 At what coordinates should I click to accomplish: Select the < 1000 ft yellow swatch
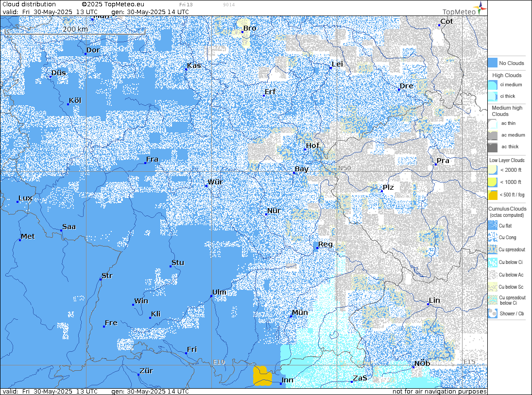coord(493,182)
